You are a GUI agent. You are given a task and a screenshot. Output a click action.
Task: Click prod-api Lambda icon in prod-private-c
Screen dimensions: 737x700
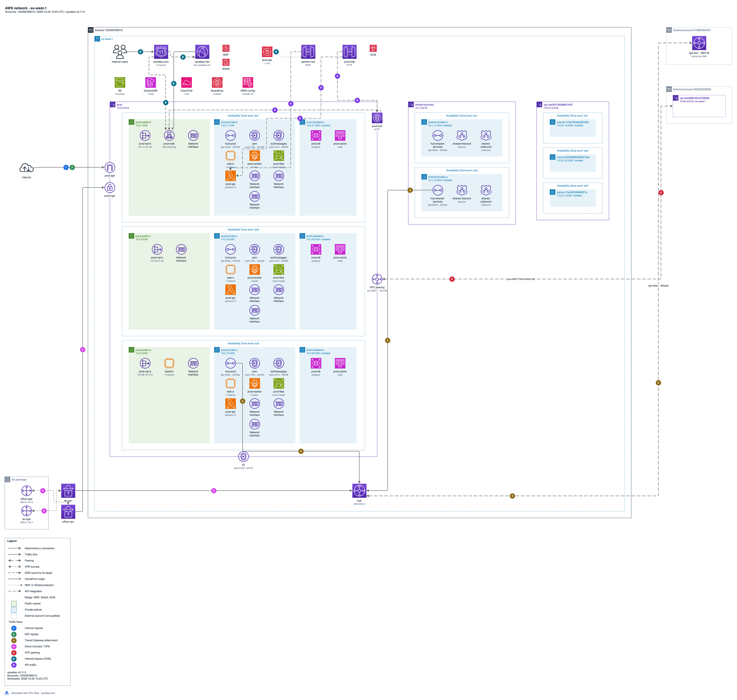click(x=231, y=290)
